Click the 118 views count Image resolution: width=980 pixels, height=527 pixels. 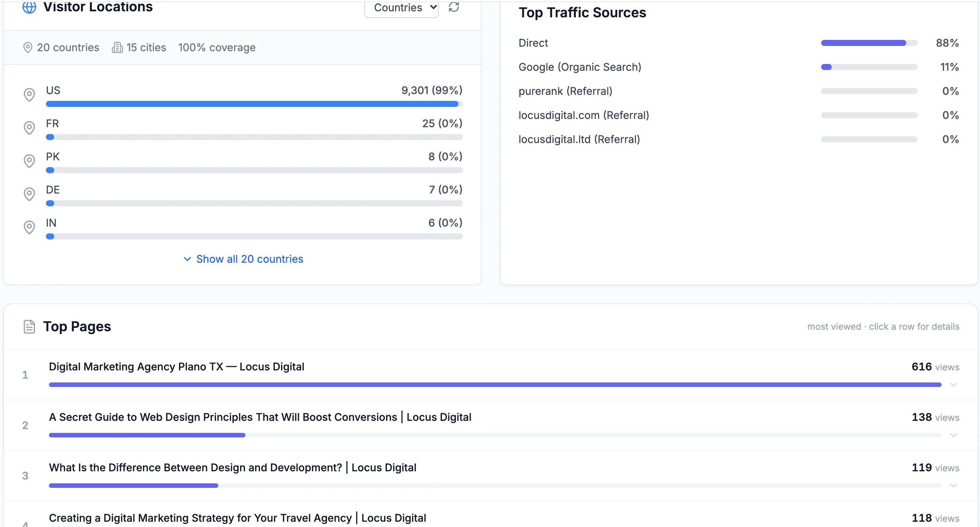(936, 518)
